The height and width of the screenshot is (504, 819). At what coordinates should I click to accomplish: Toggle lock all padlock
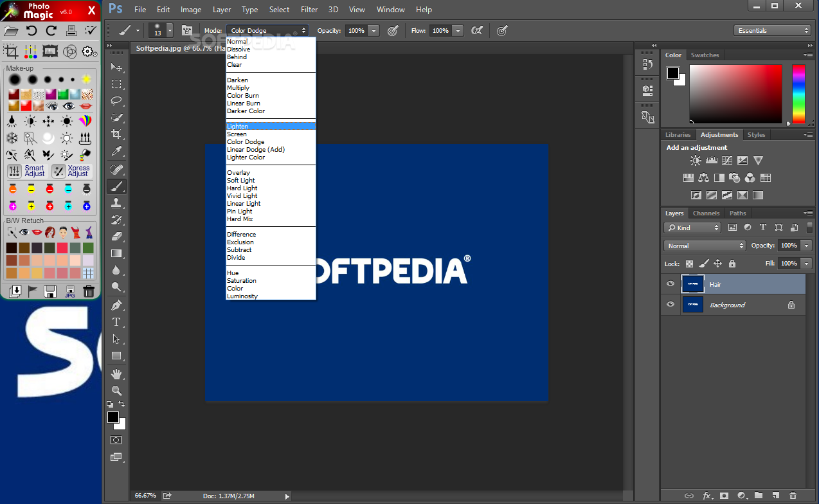[732, 264]
